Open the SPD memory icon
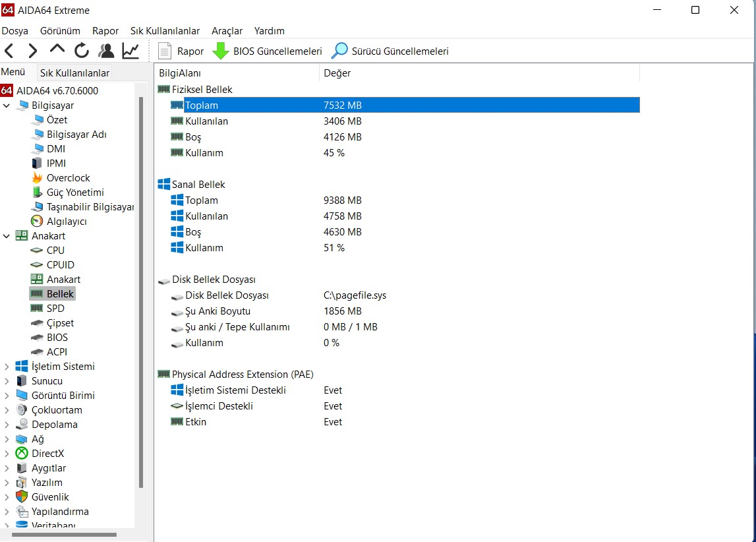 tap(37, 308)
